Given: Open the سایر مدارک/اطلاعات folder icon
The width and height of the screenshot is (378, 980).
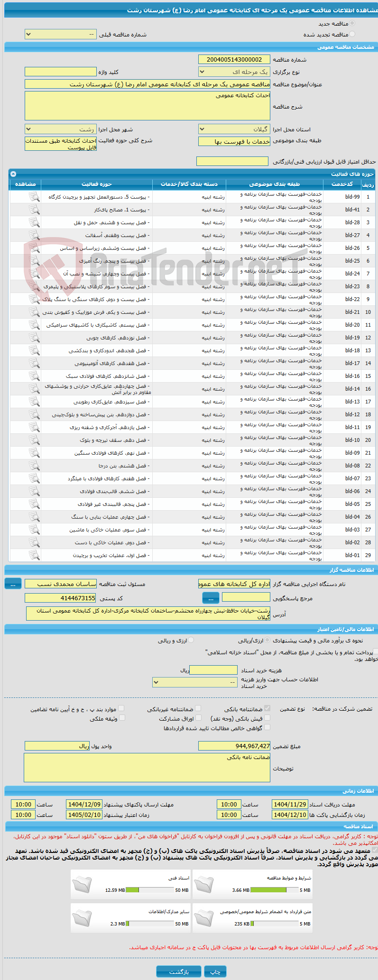Looking at the screenshot, I should pos(82,917).
